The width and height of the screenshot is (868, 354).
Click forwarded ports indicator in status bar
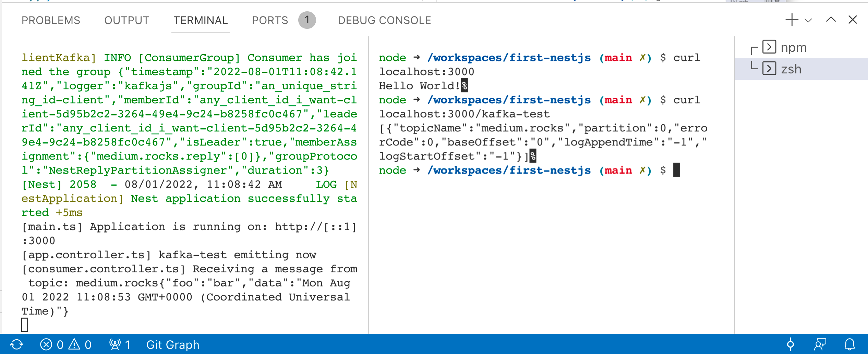(x=120, y=344)
